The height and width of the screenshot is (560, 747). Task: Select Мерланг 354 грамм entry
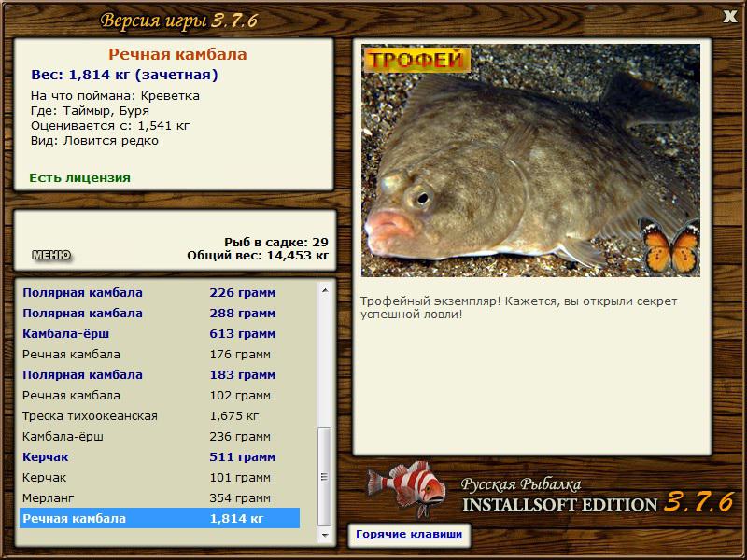coord(160,497)
